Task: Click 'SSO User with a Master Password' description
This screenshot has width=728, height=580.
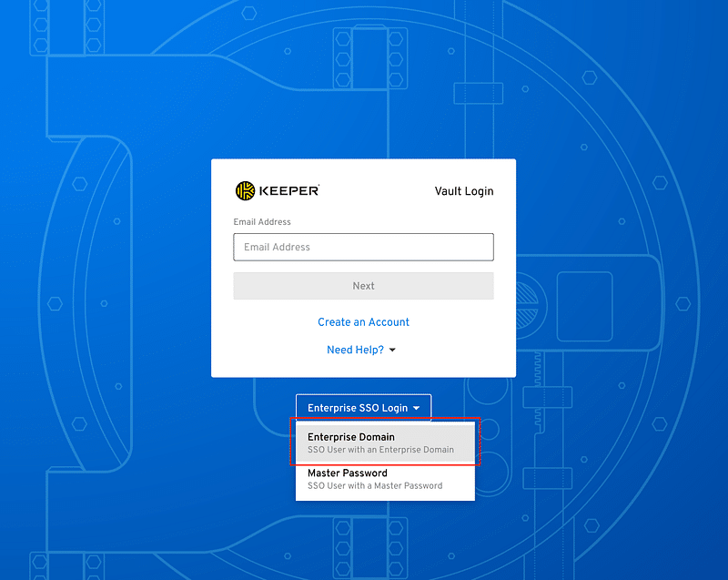Action: (375, 486)
